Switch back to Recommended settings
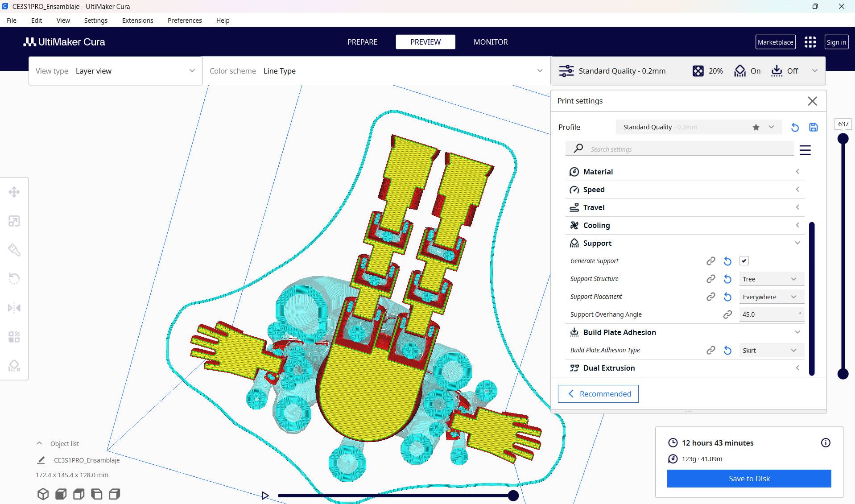The width and height of the screenshot is (855, 504). pyautogui.click(x=598, y=394)
